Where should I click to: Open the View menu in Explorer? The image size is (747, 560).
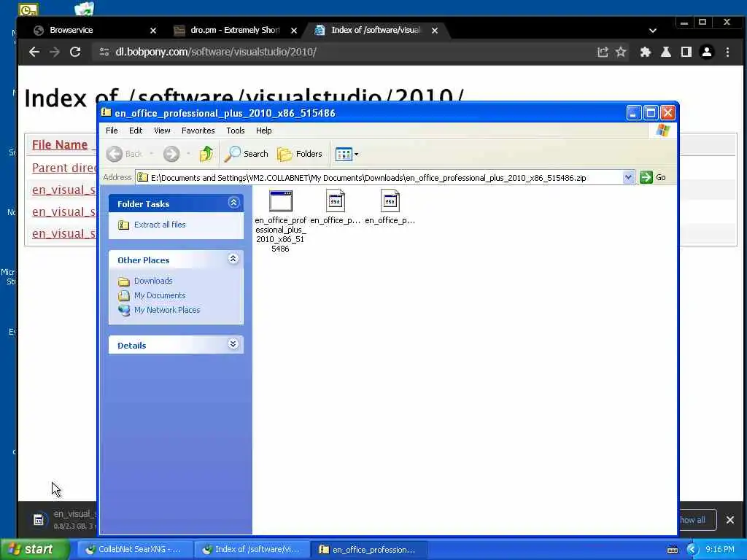click(162, 131)
